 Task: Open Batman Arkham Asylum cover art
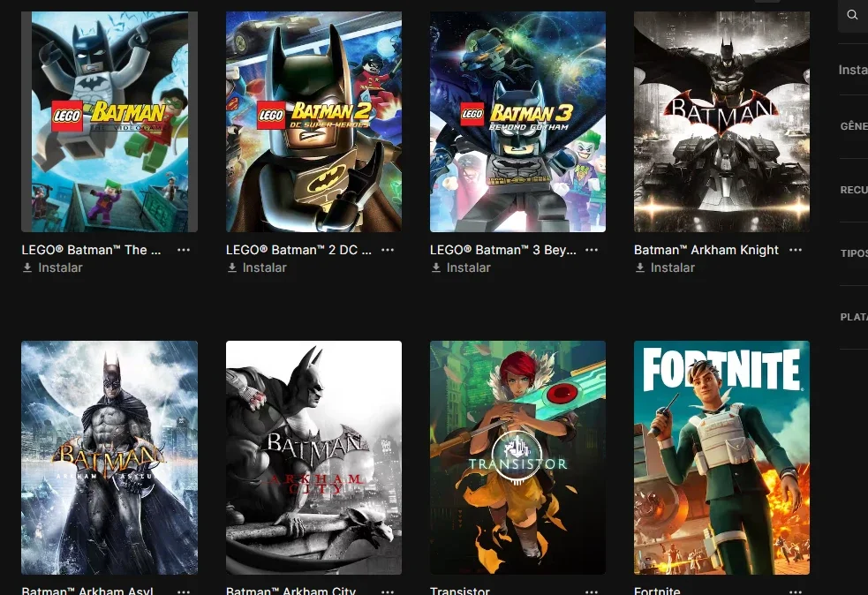(109, 458)
